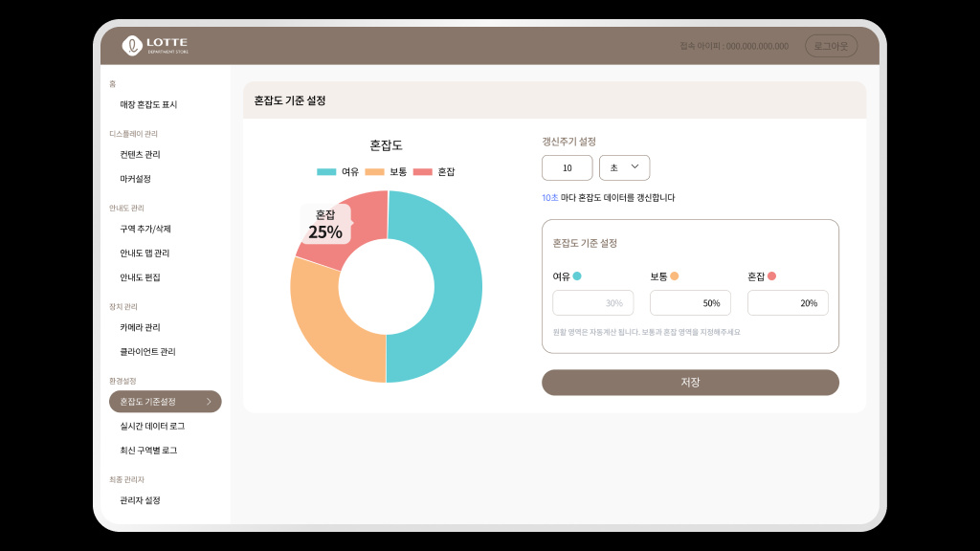980x551 pixels.
Task: Click chevron arrow on 혼잡도 기준설정
Action: point(209,402)
